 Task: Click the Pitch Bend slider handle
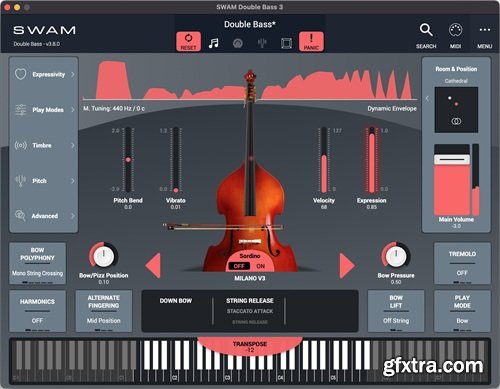coord(128,160)
